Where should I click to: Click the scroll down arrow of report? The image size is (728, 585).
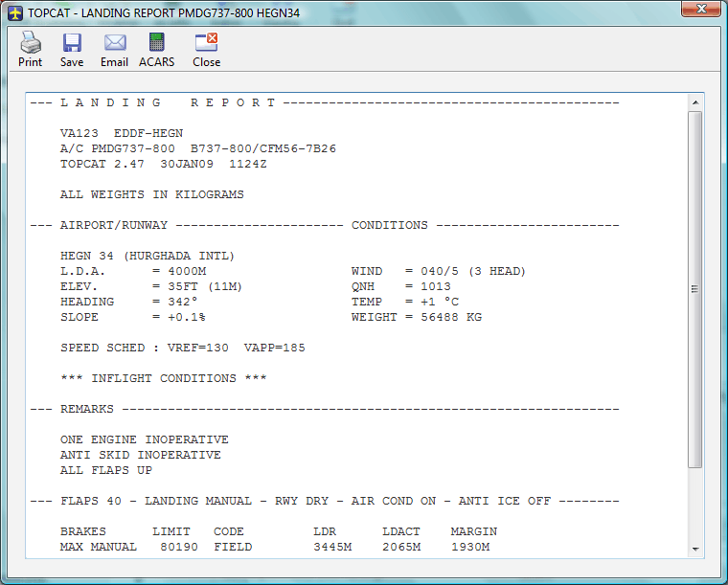(x=695, y=549)
